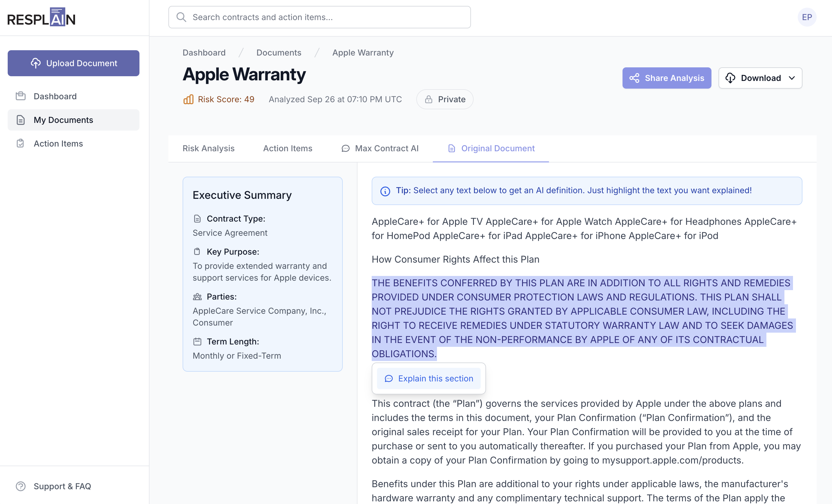Screen dimensions: 832x504
Task: Select the Action Items tab
Action: (x=287, y=148)
